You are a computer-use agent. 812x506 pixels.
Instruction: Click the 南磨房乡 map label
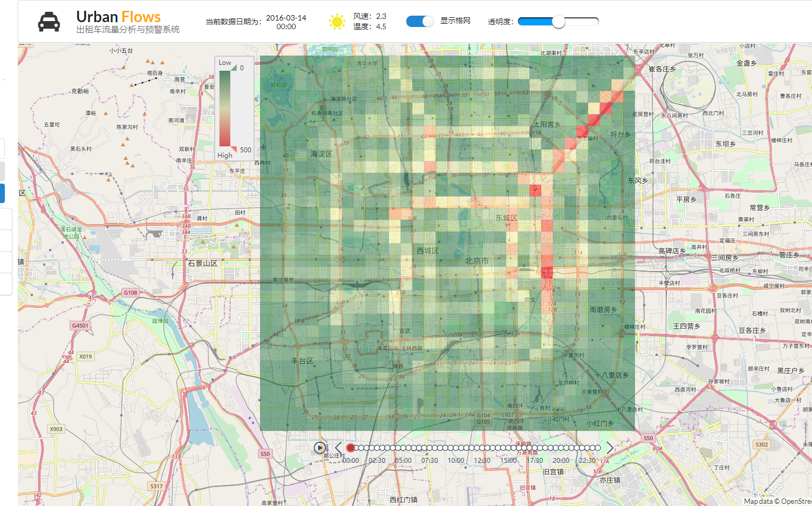click(x=603, y=309)
